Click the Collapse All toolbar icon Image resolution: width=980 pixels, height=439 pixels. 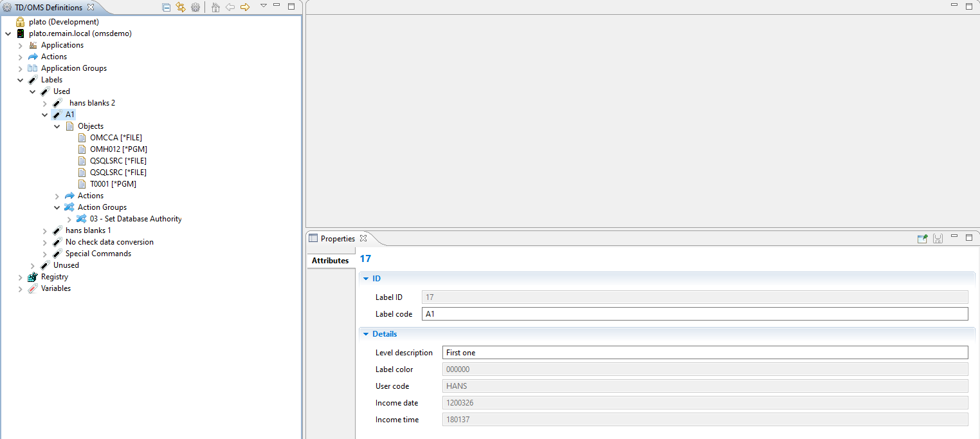(167, 7)
